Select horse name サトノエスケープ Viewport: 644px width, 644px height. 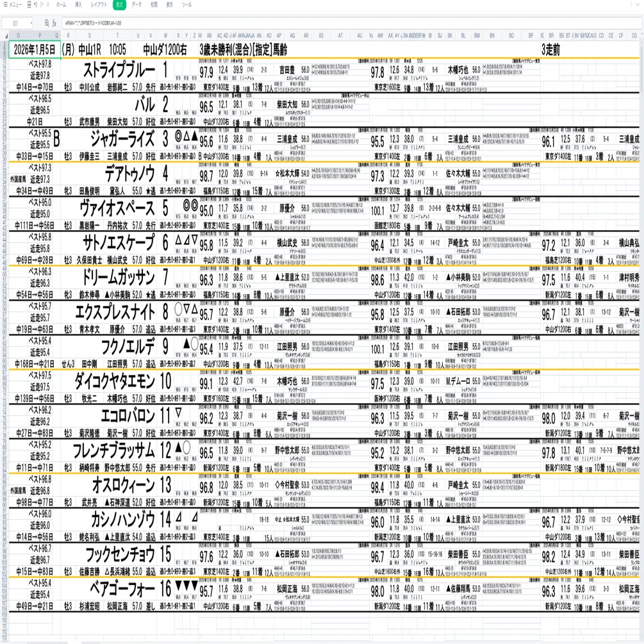(x=119, y=243)
